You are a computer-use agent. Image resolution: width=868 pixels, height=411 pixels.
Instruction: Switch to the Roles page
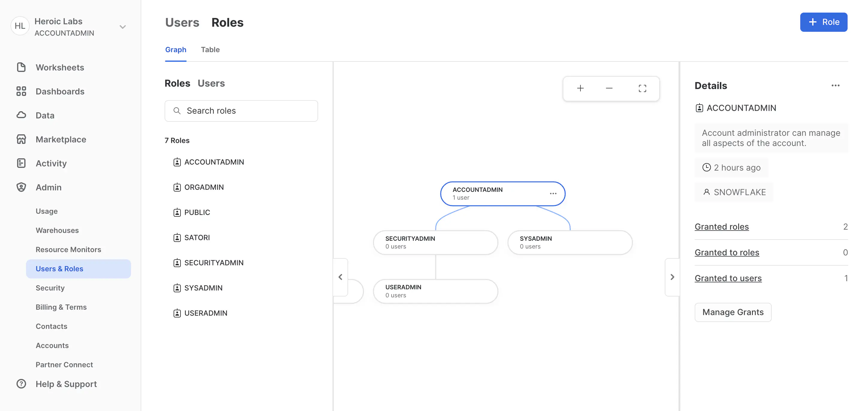point(228,22)
